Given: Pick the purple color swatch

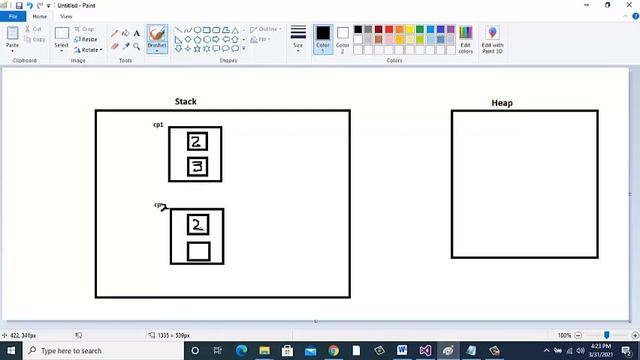Looking at the screenshot, I should 451,29.
